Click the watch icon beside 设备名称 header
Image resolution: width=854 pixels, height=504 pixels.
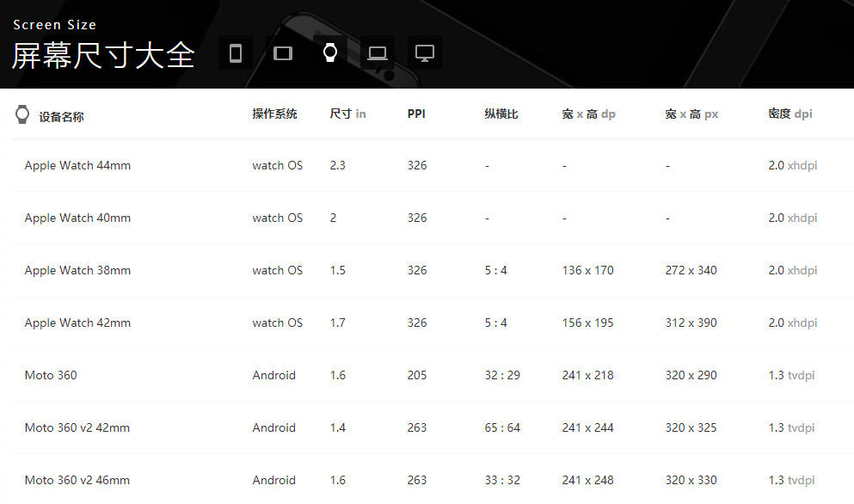point(22,114)
